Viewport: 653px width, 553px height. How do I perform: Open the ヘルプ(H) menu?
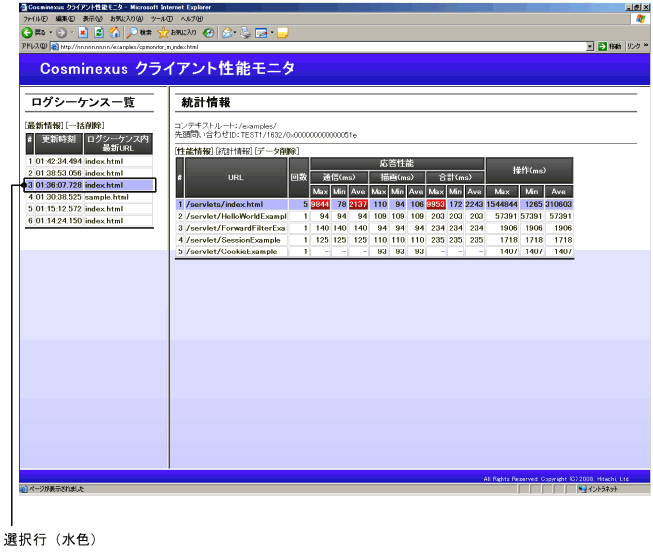(191, 19)
